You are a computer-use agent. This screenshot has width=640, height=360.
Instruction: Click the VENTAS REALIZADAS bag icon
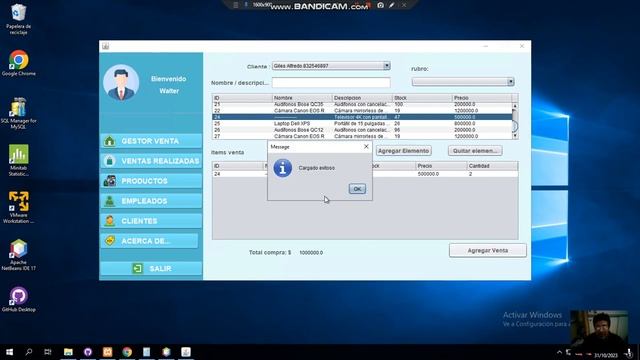tap(109, 161)
